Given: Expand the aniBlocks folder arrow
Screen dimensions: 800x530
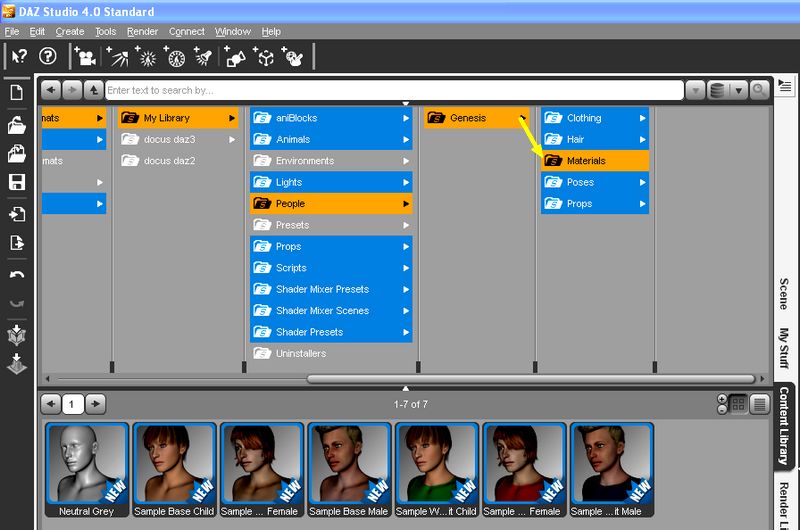Looking at the screenshot, I should click(x=406, y=118).
